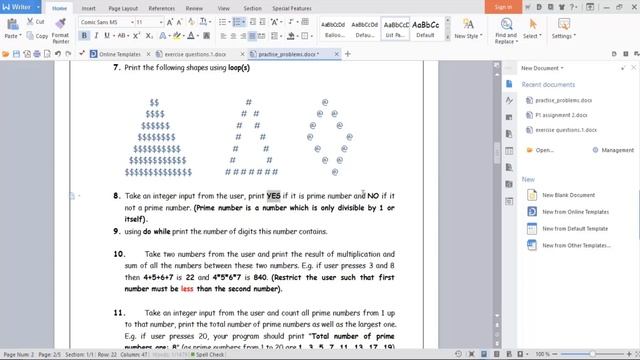This screenshot has width=640, height=360.
Task: Open file using the folder icon in quick access bar
Action: [6, 54]
